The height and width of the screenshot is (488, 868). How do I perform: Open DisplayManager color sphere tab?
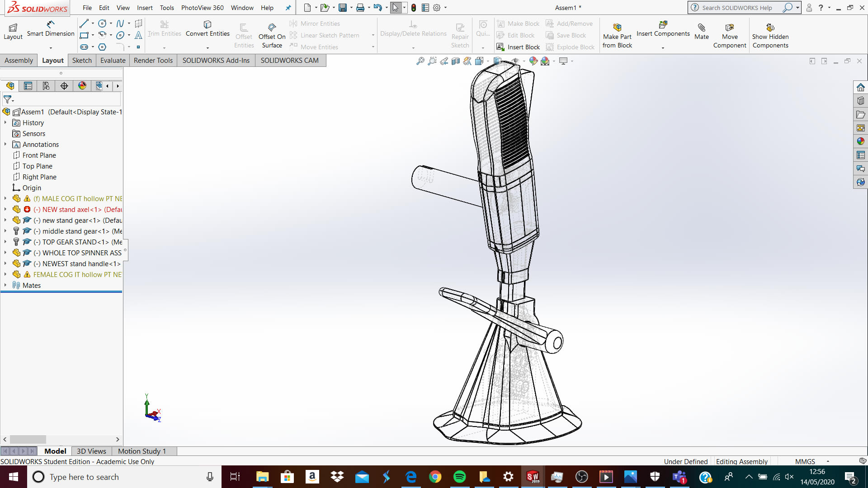82,86
